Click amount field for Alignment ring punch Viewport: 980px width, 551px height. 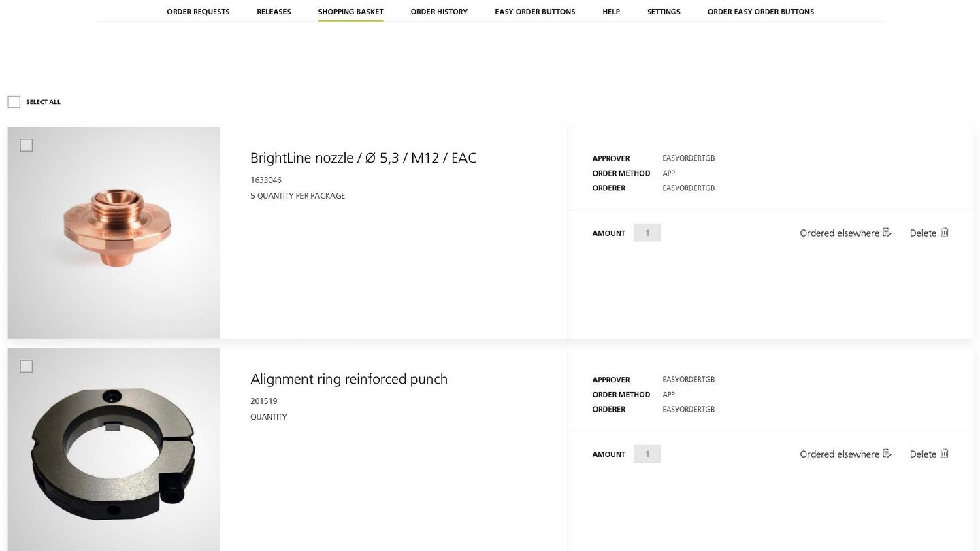[x=647, y=454]
